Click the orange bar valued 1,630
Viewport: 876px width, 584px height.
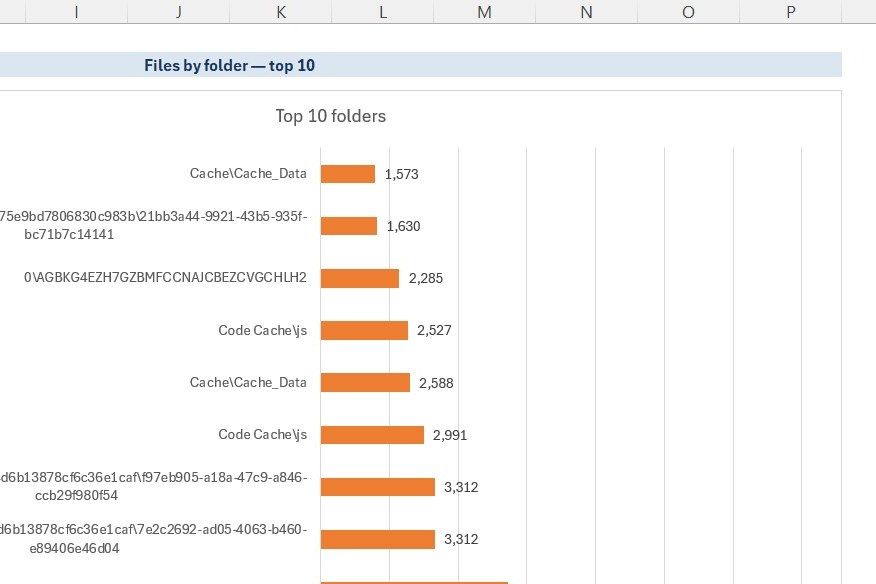(349, 226)
